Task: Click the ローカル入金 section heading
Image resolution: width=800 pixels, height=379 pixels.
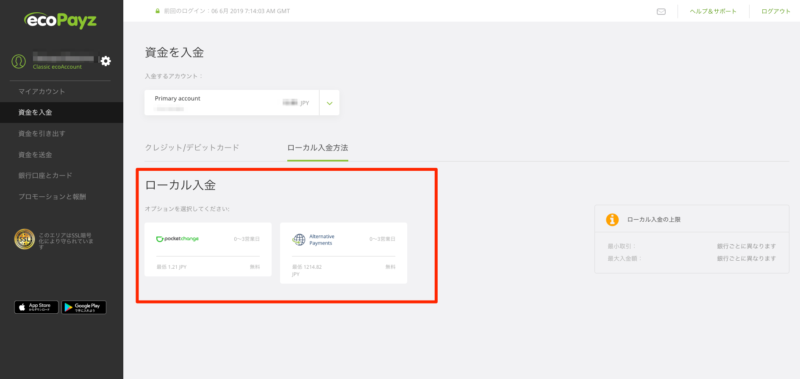Action: click(180, 185)
